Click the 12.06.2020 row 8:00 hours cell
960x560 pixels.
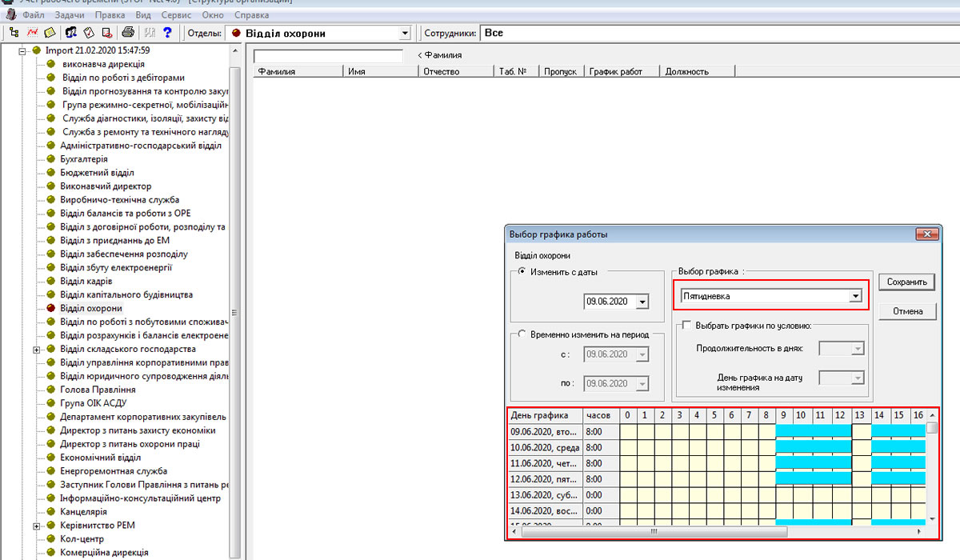[601, 478]
